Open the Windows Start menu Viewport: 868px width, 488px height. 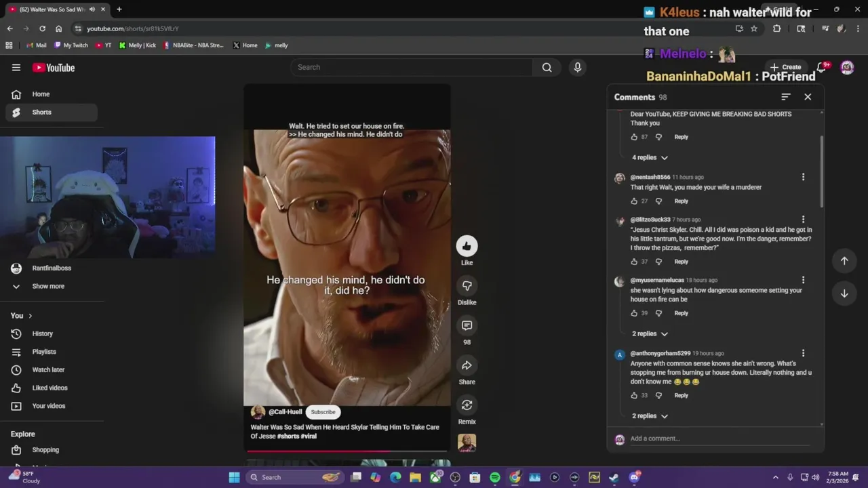pos(234,477)
